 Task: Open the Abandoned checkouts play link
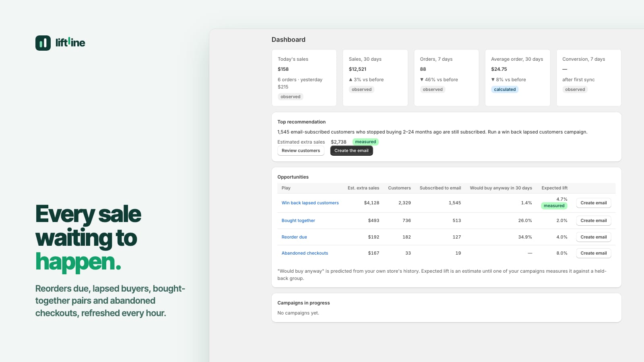(305, 253)
